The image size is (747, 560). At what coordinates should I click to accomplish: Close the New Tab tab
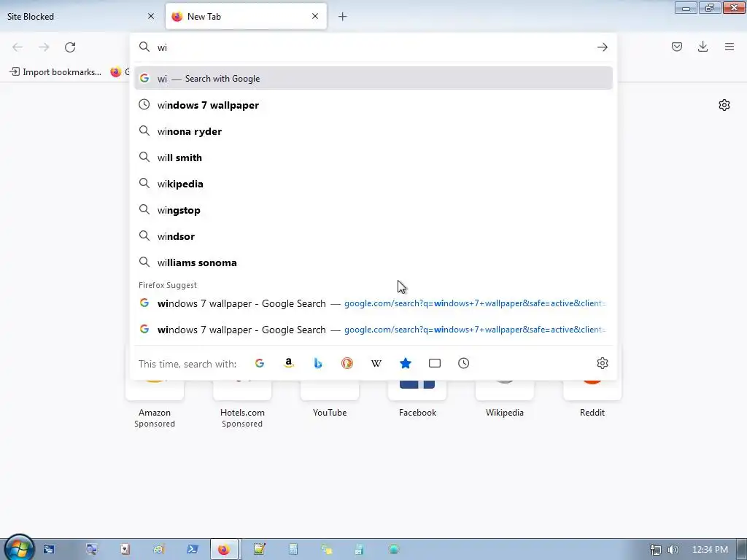[315, 16]
